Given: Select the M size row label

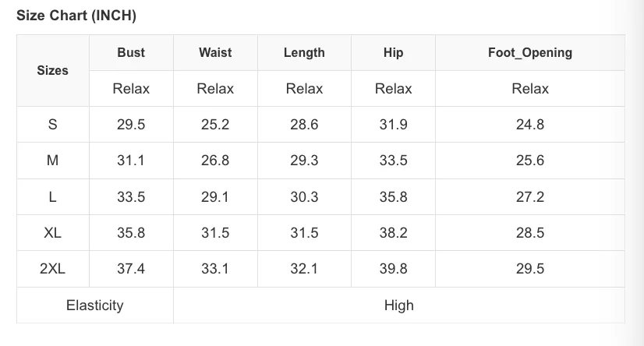Looking at the screenshot, I should pyautogui.click(x=52, y=161).
